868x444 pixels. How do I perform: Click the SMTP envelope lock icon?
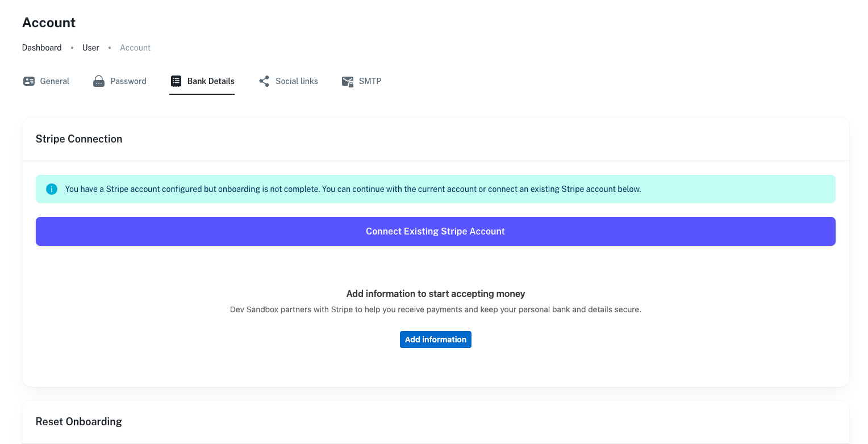(348, 81)
